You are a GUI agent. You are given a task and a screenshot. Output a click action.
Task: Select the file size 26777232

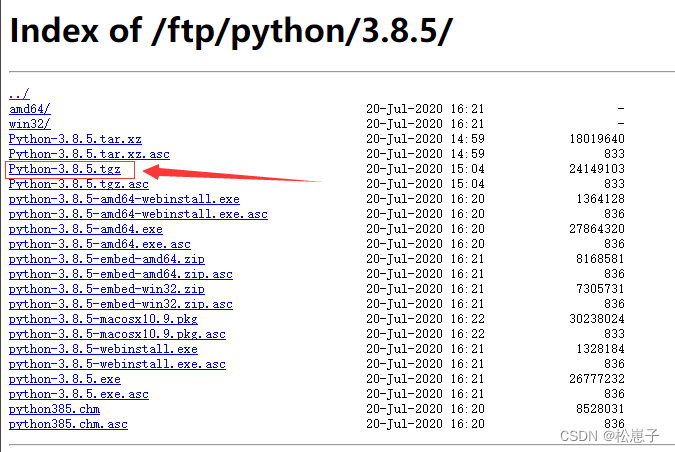click(x=597, y=379)
